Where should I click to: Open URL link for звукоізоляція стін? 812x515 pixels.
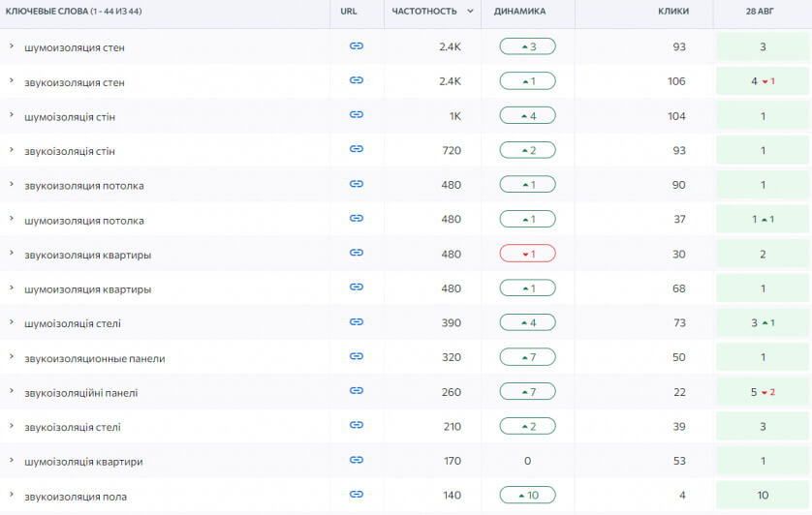click(x=357, y=149)
